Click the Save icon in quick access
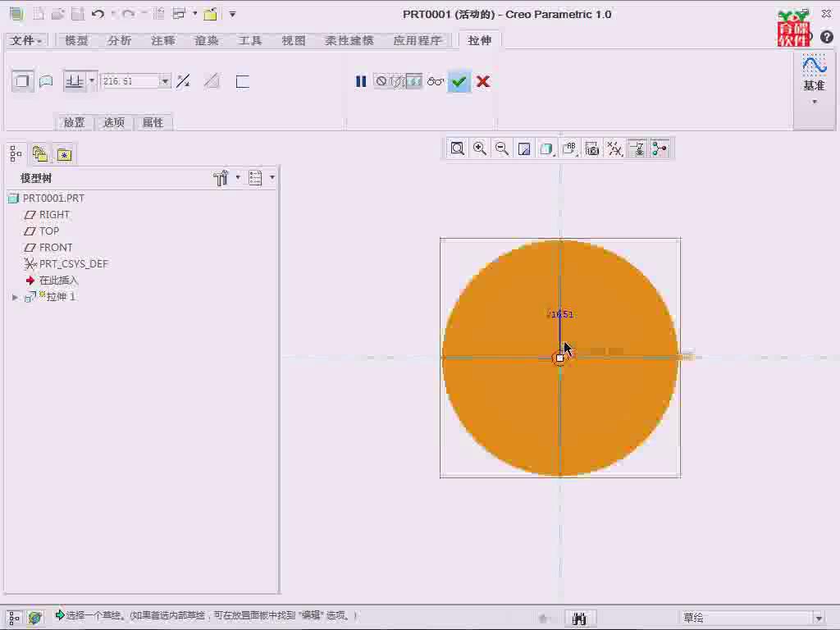The image size is (840, 630). point(78,15)
